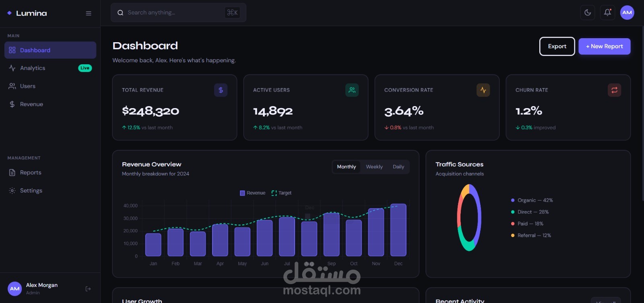Click the $248,320 total revenue value
The height and width of the screenshot is (303, 644).
151,111
